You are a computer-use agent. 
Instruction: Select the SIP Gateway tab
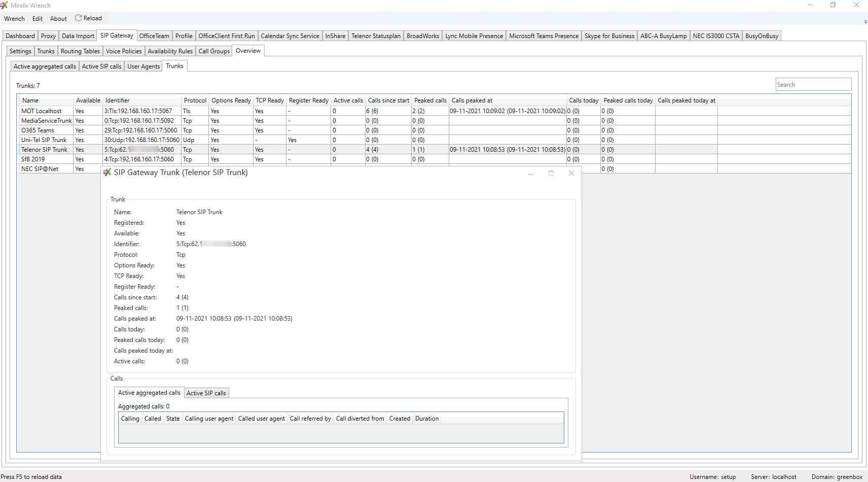[117, 36]
